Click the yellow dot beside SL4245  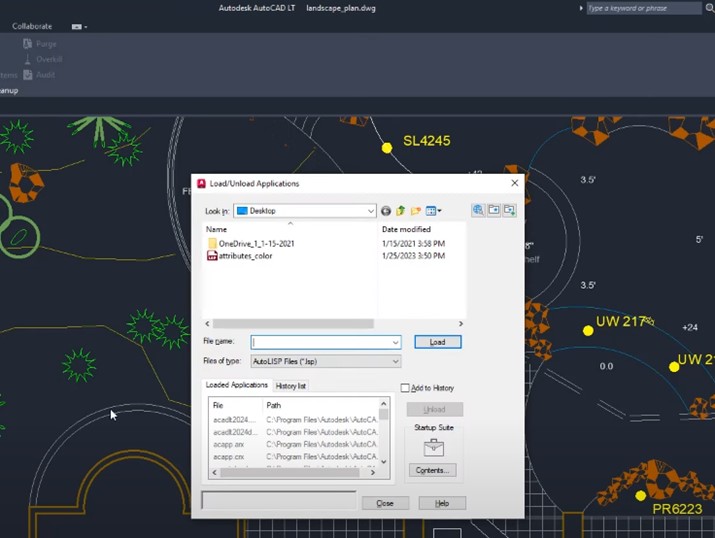pos(387,148)
